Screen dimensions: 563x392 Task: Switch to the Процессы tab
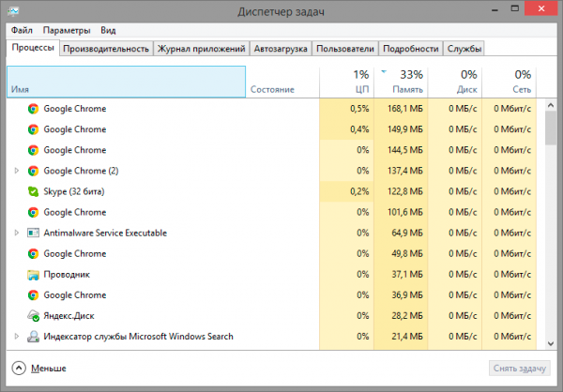click(x=33, y=48)
